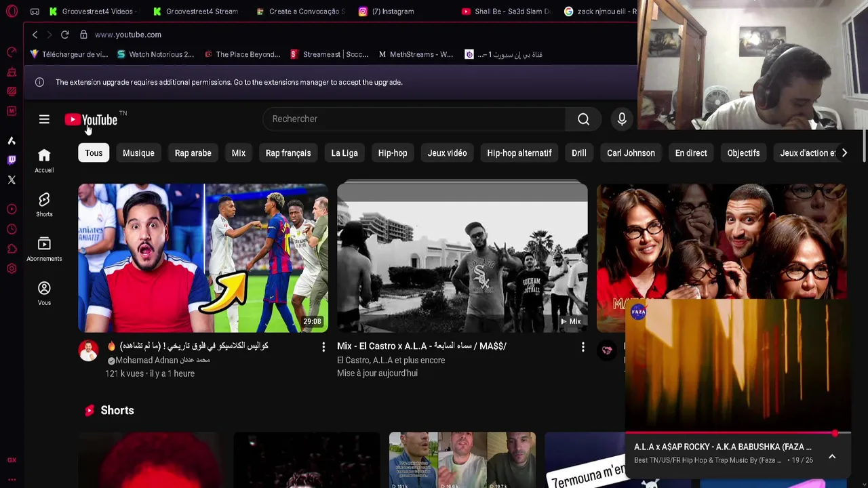Viewport: 868px width, 488px height.
Task: Open Mix - El Castro x A.L.A title
Action: pos(422,346)
